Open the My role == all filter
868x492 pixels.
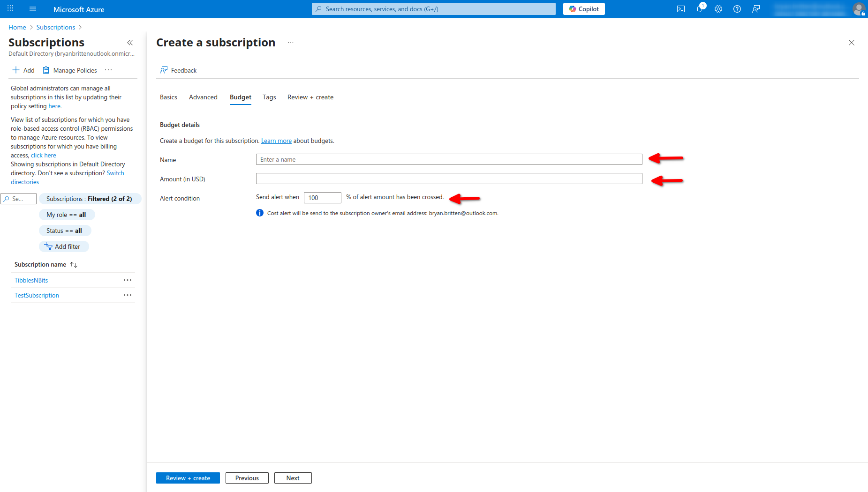pyautogui.click(x=67, y=215)
